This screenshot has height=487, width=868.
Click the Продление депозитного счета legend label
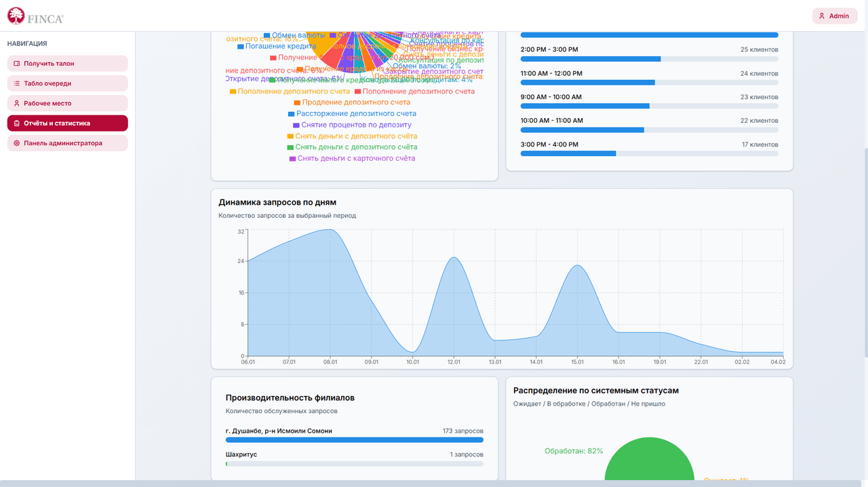click(x=356, y=102)
